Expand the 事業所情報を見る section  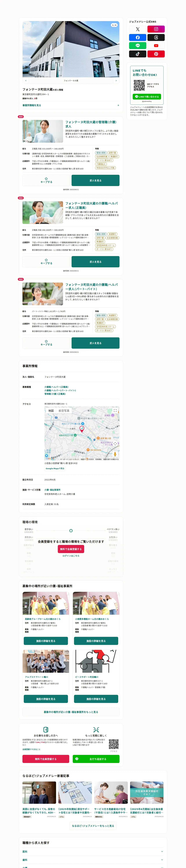click(x=71, y=105)
